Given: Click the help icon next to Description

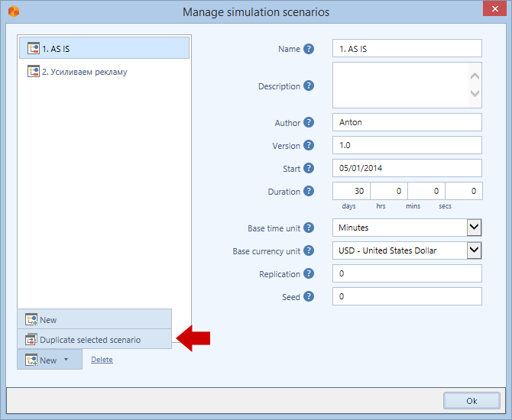Looking at the screenshot, I should tap(309, 86).
